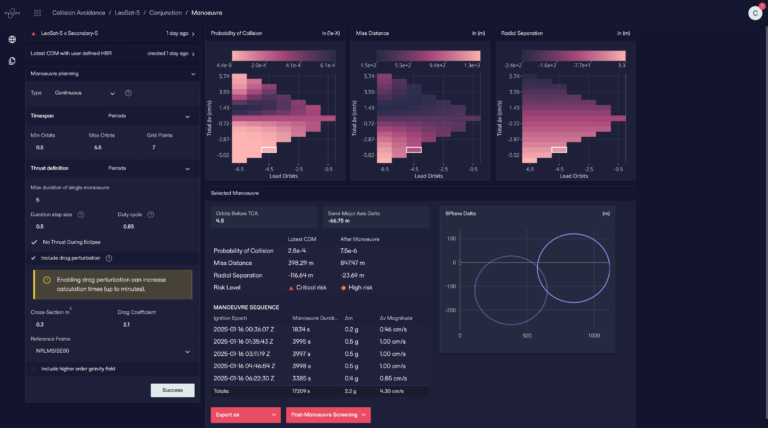Open NRLMSISE00 reference frame dropdown

coord(113,351)
